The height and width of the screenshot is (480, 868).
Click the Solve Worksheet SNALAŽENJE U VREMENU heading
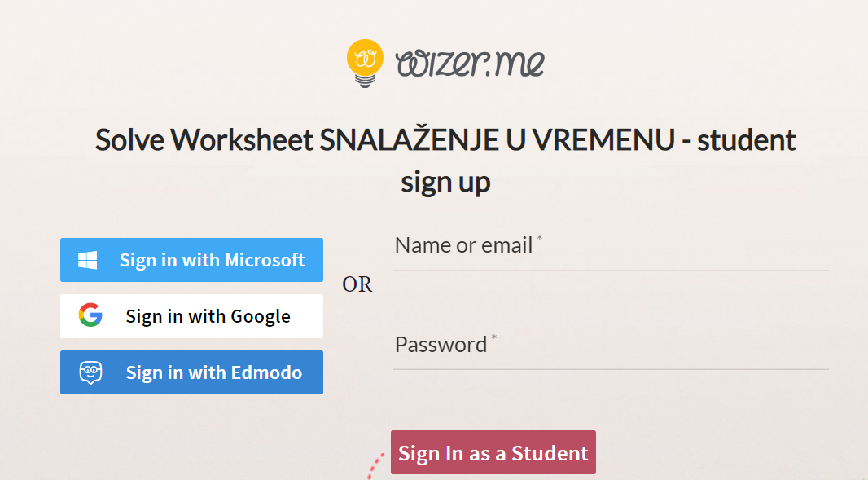[445, 139]
